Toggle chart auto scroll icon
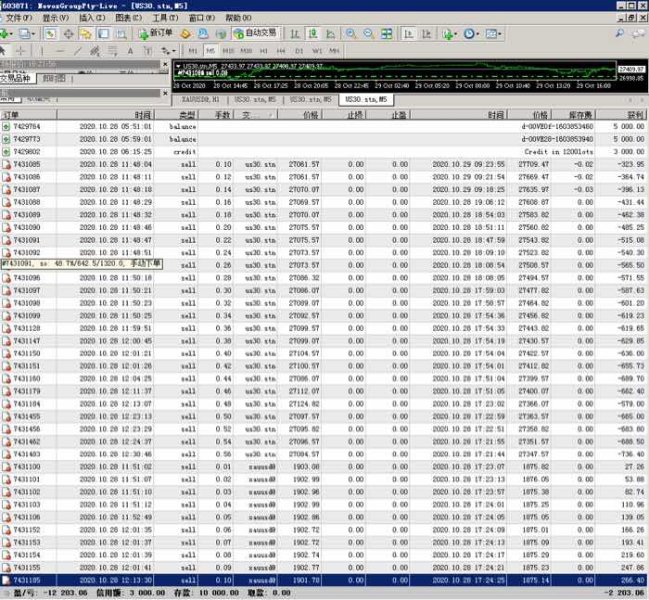 point(409,34)
